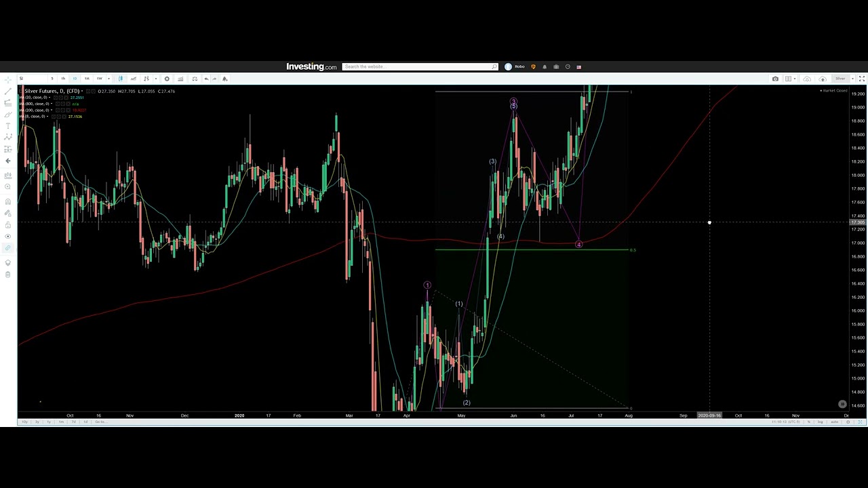868x488 pixels.
Task: Collapse the legend with top-left toggle
Action: click(x=20, y=91)
